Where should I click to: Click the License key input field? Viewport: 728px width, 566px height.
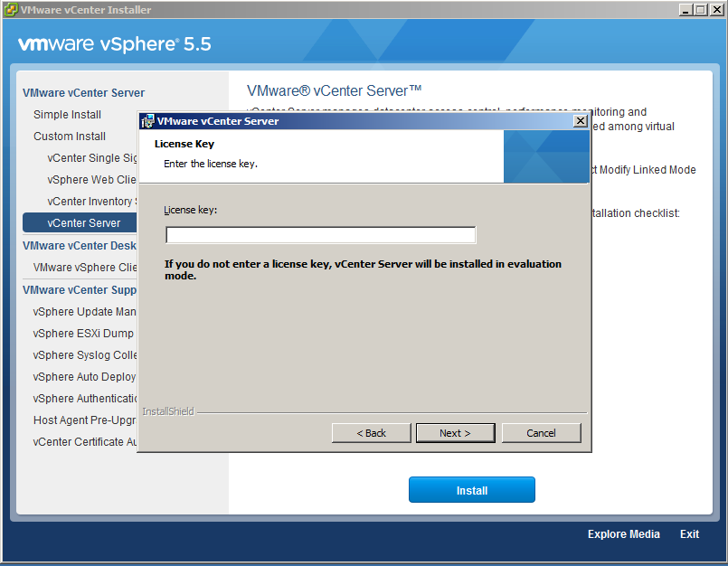click(320, 235)
